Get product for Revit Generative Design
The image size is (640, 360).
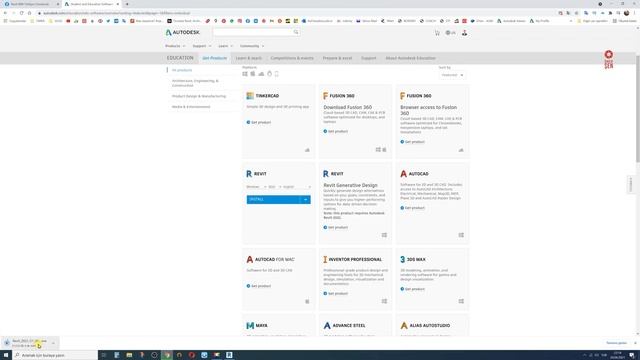[x=336, y=227]
